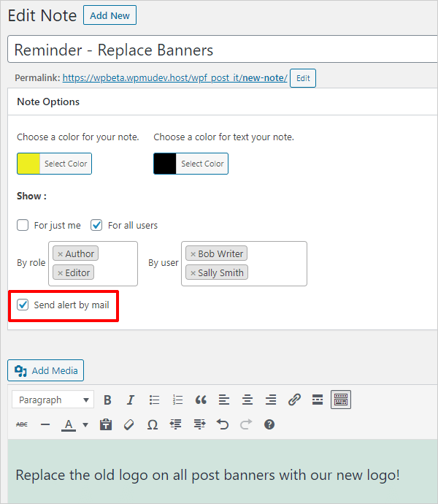
Task: Click into the note content editor text
Action: tap(207, 475)
